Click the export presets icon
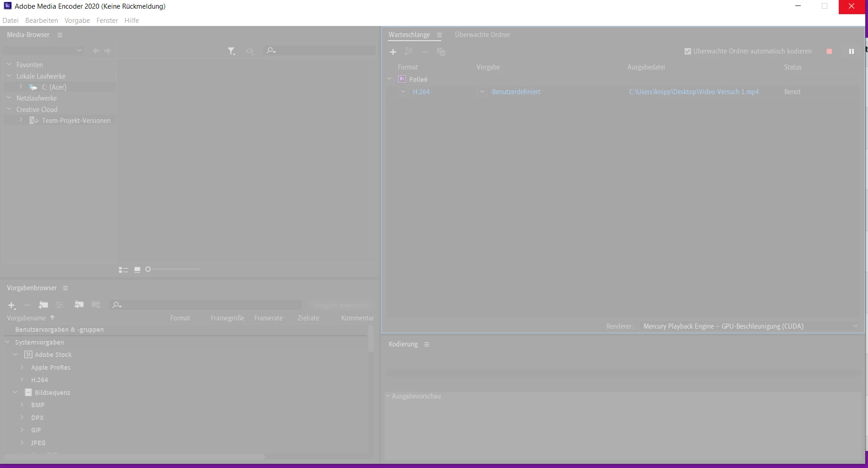868x468 pixels. 96,304
